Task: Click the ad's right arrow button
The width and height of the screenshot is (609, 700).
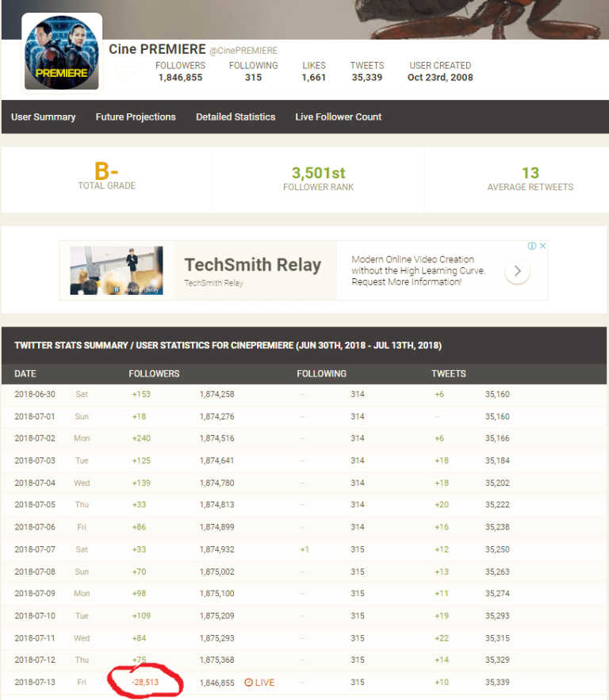Action: 517,271
